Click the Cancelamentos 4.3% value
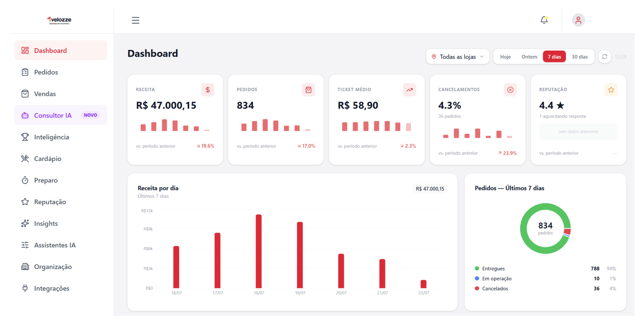 (x=450, y=105)
